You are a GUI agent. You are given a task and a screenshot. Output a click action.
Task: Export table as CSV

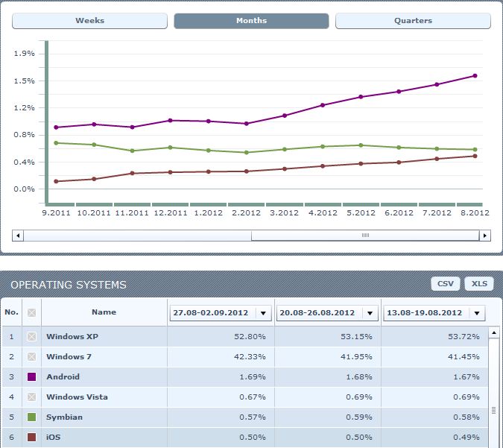[445, 284]
